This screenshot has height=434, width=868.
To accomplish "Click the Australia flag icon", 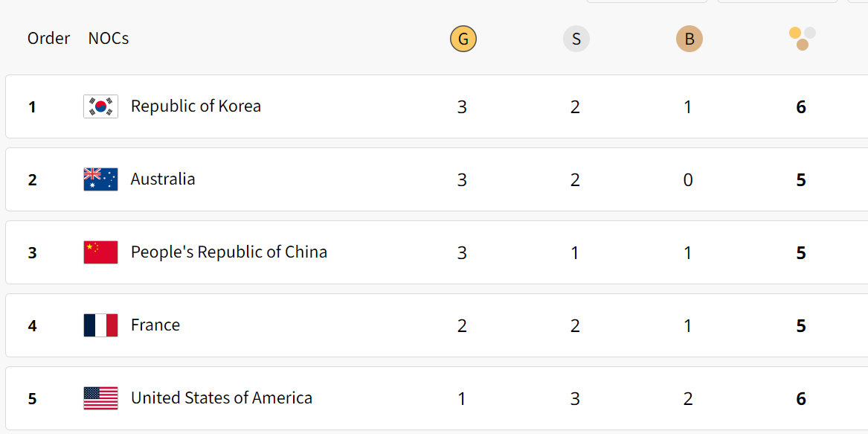I will click(100, 179).
